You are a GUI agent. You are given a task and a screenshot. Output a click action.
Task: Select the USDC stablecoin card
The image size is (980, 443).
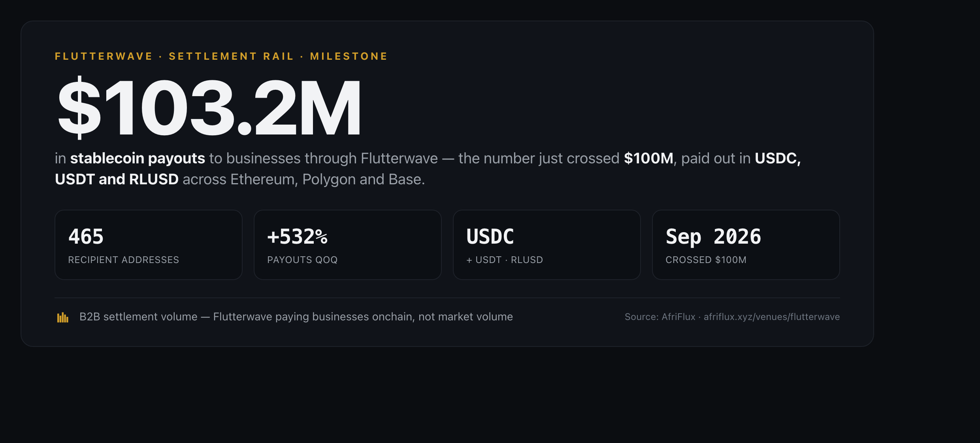pyautogui.click(x=547, y=245)
